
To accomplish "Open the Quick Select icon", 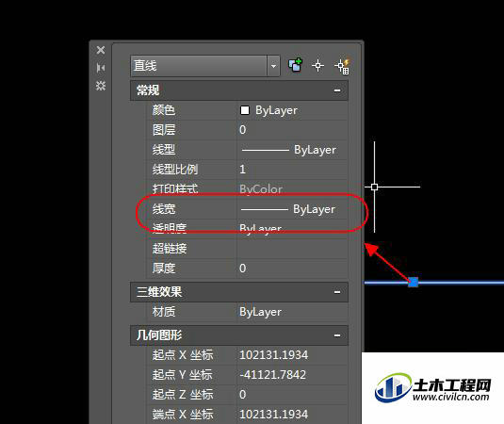I will pos(342,66).
